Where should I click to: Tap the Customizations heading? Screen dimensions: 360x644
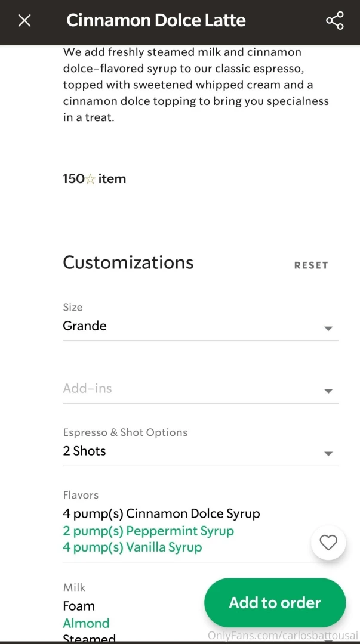pyautogui.click(x=128, y=263)
